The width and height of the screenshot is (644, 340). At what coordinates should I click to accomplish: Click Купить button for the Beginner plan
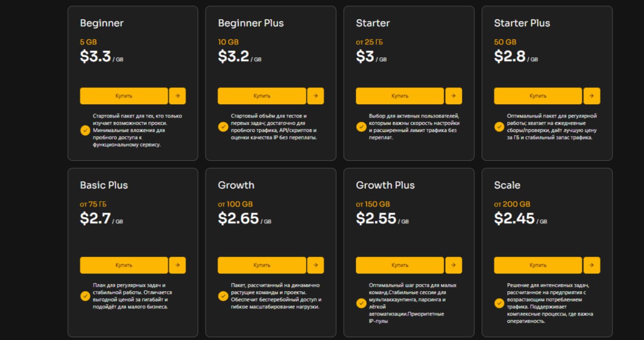point(124,96)
